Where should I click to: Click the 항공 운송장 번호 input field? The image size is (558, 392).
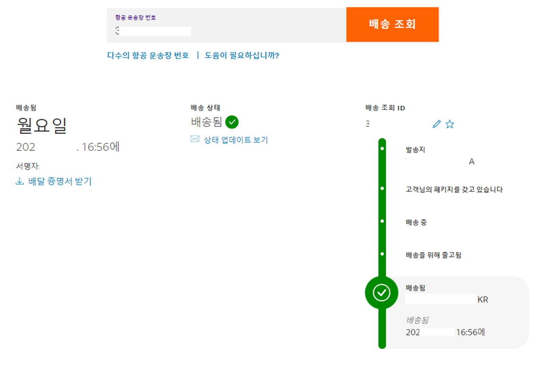pyautogui.click(x=154, y=31)
